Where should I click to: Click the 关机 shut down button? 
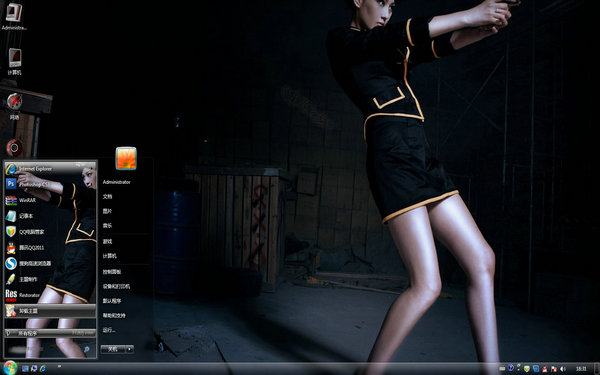(113, 349)
